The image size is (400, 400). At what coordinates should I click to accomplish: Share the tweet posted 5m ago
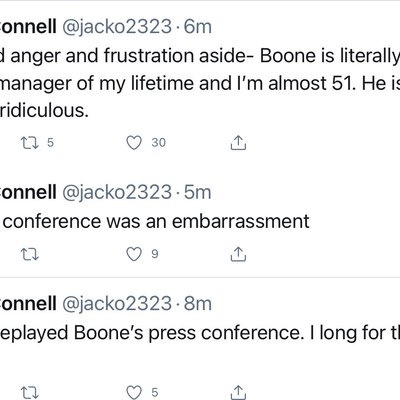[x=238, y=254]
